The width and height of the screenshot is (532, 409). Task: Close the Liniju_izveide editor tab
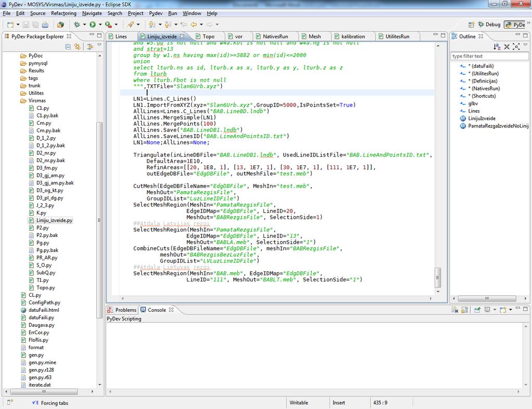[182, 36]
